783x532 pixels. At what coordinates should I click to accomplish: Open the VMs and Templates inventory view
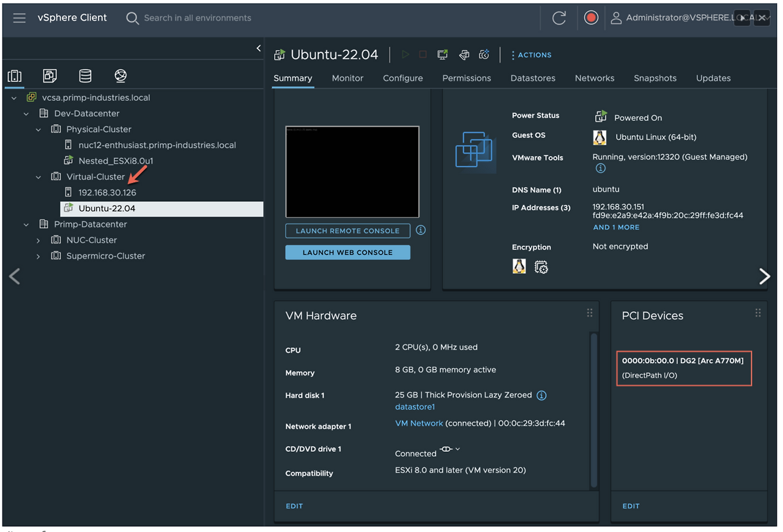click(50, 76)
